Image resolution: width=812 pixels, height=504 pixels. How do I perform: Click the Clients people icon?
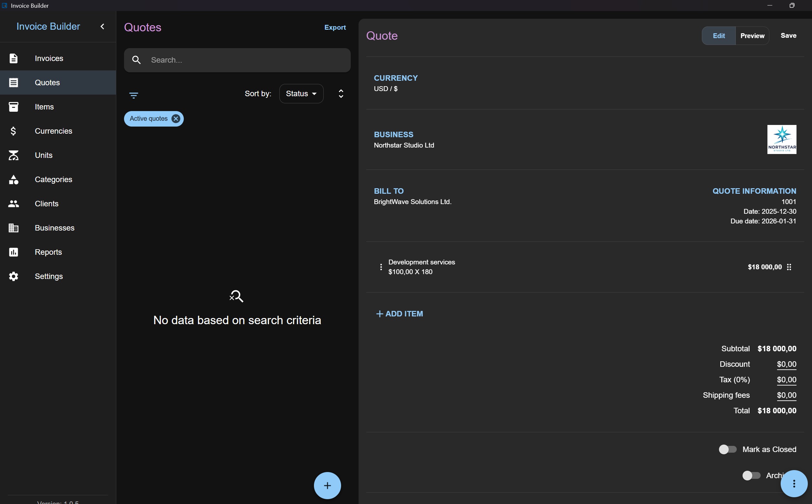(x=13, y=204)
